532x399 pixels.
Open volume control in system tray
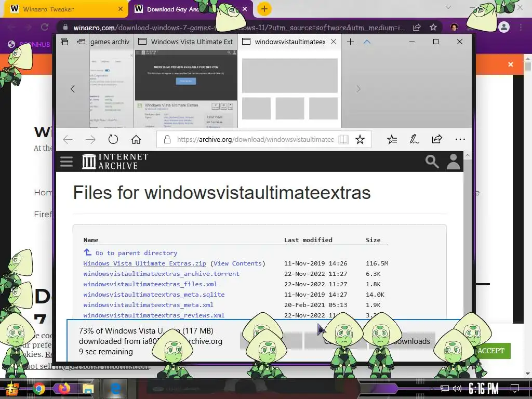[457, 389]
